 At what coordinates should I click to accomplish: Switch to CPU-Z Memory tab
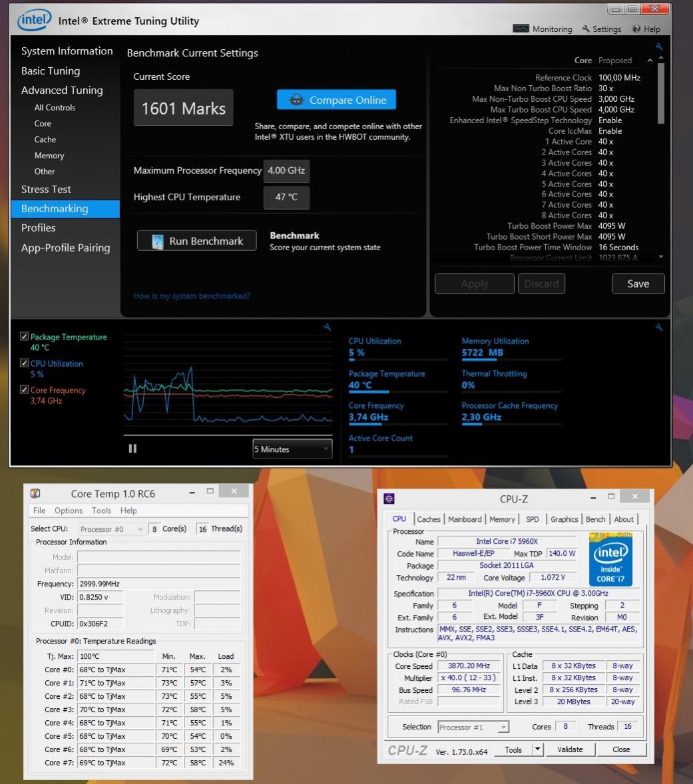click(x=502, y=519)
